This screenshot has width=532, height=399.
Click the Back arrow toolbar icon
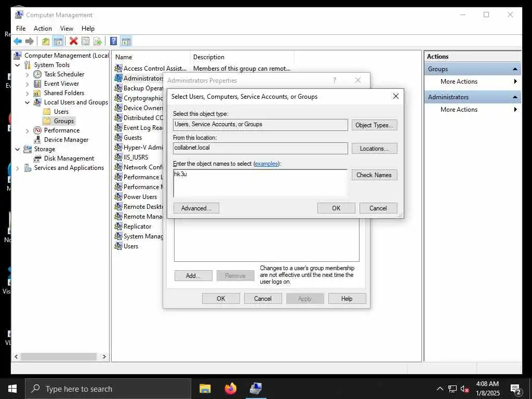(18, 42)
